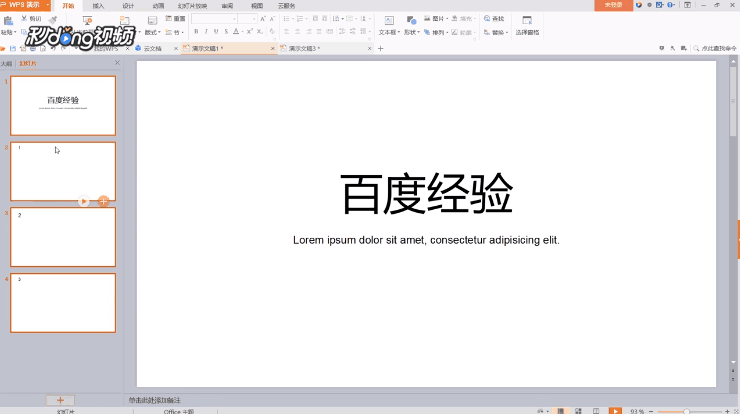This screenshot has height=414, width=740.
Task: Open the WPS 演示 application menu
Action: click(25, 5)
